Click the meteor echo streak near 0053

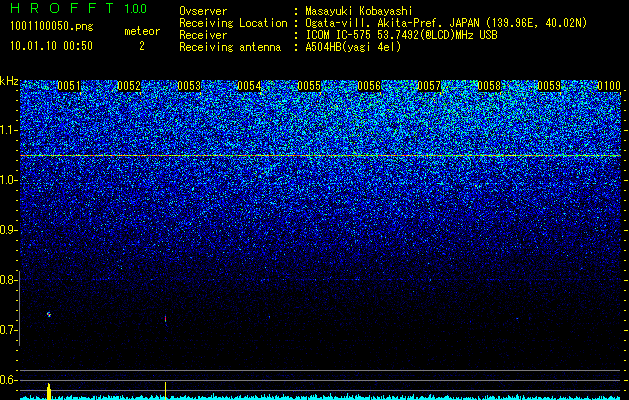coord(165,319)
